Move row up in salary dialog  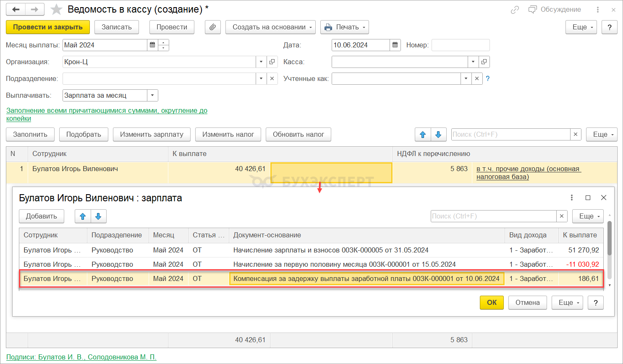click(x=83, y=216)
